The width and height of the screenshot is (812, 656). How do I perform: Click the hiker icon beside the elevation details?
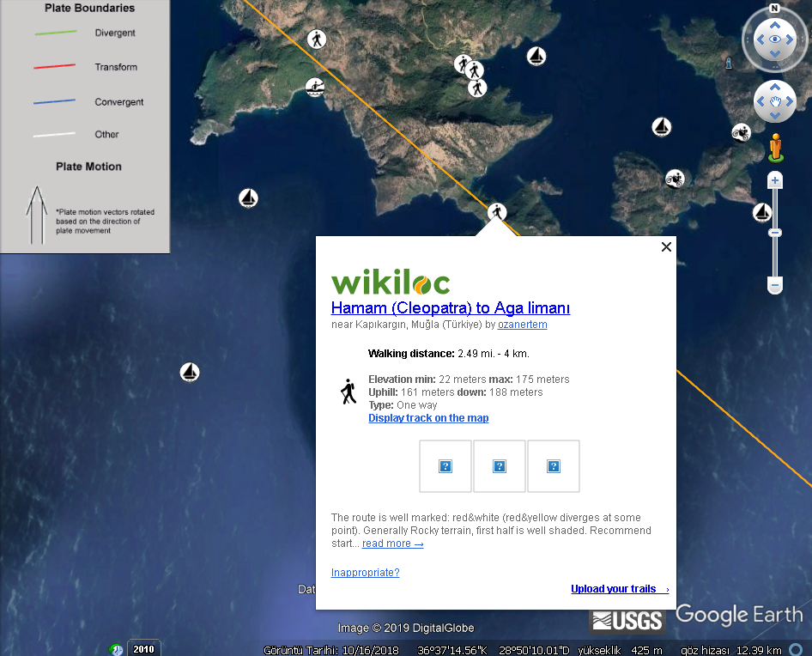point(348,392)
